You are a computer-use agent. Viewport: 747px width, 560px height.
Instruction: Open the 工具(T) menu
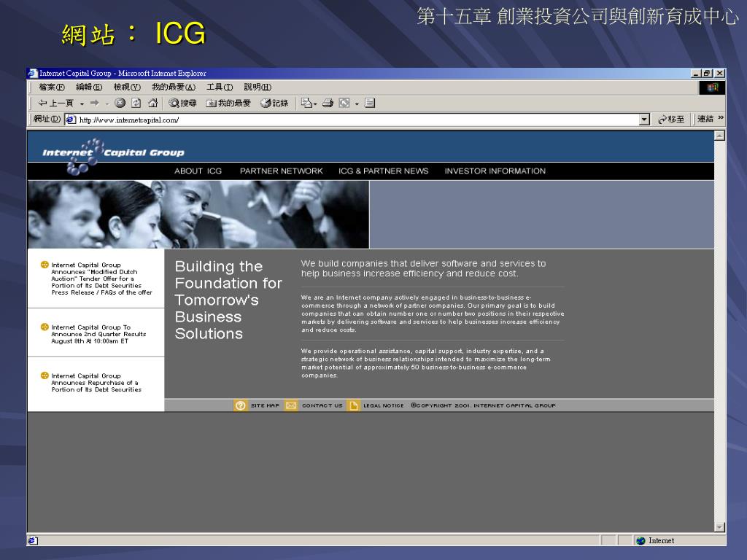point(220,87)
